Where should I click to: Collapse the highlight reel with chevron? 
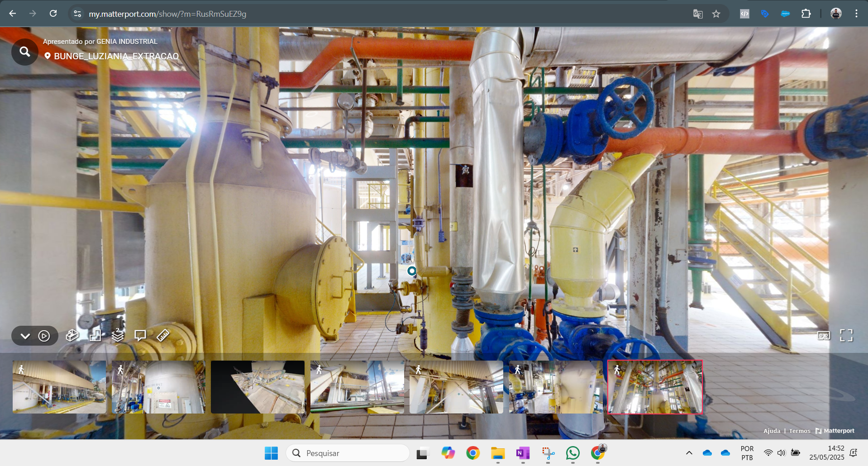tap(25, 336)
